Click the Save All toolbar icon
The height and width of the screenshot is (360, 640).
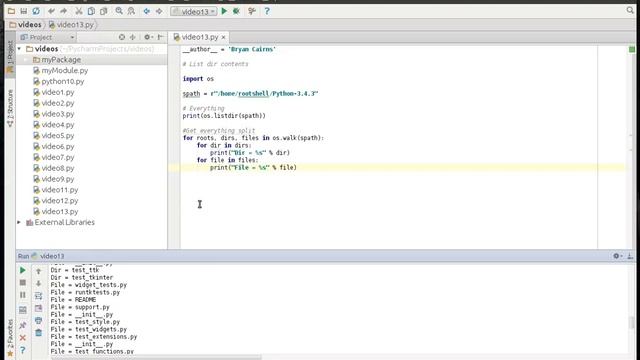tap(24, 11)
